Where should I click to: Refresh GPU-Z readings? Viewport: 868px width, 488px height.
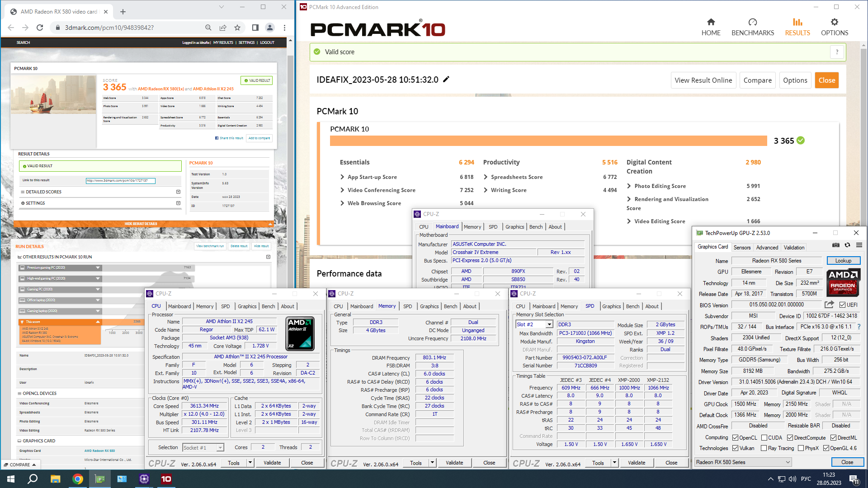pos(848,245)
